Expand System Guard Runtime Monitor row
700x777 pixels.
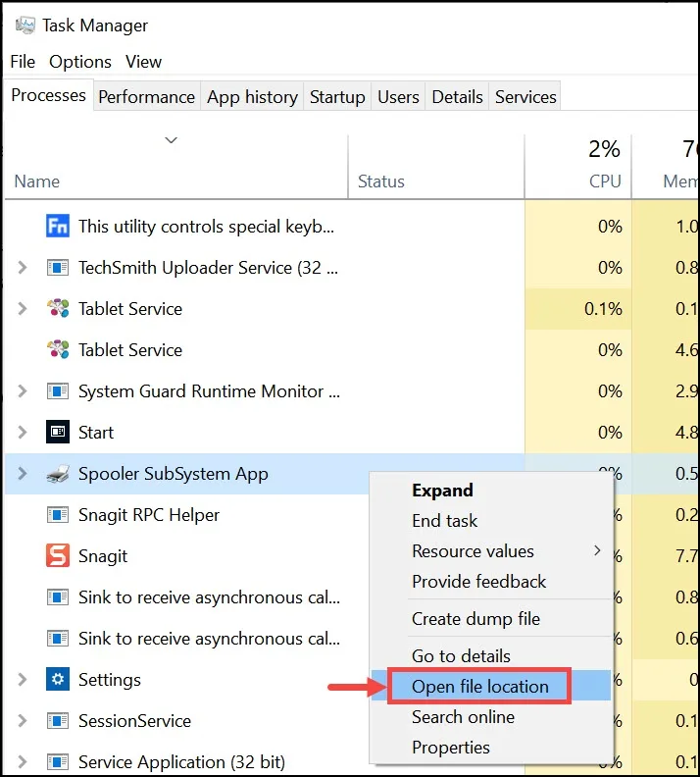[23, 391]
